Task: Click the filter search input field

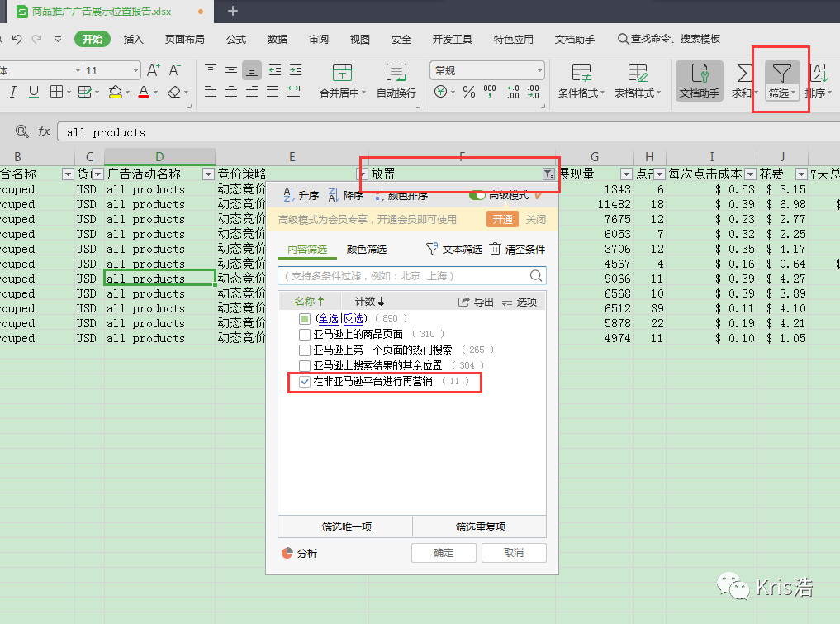Action: 405,276
